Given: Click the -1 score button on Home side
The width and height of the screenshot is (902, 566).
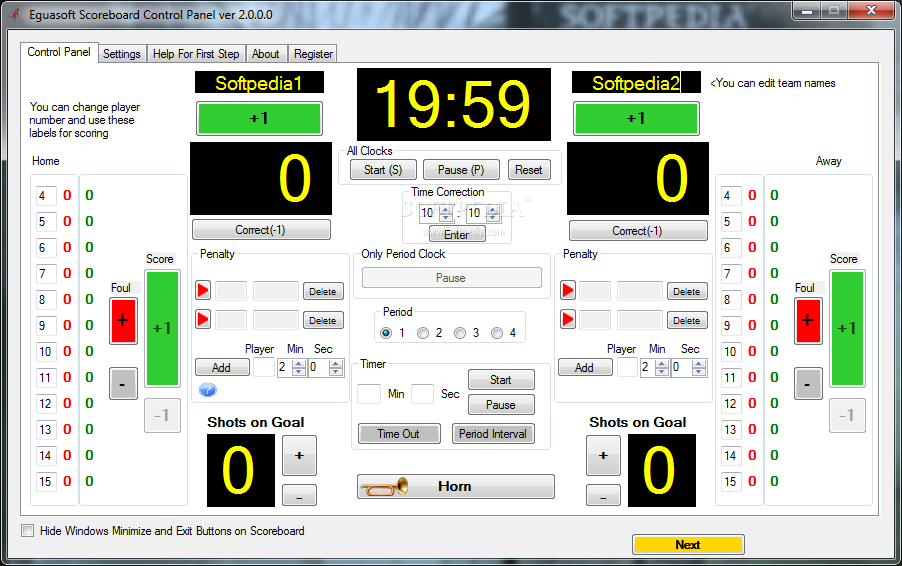Looking at the screenshot, I should (x=162, y=415).
